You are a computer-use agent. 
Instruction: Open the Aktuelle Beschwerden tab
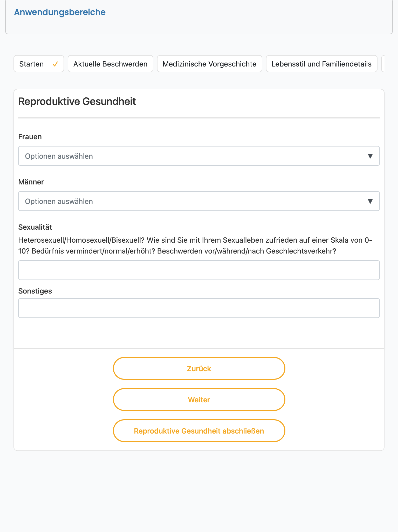[x=111, y=64]
